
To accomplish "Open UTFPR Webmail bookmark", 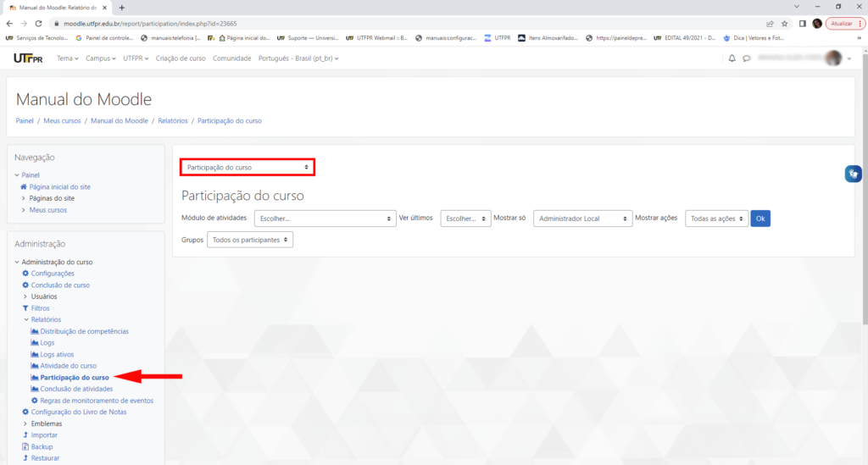I will (x=376, y=38).
